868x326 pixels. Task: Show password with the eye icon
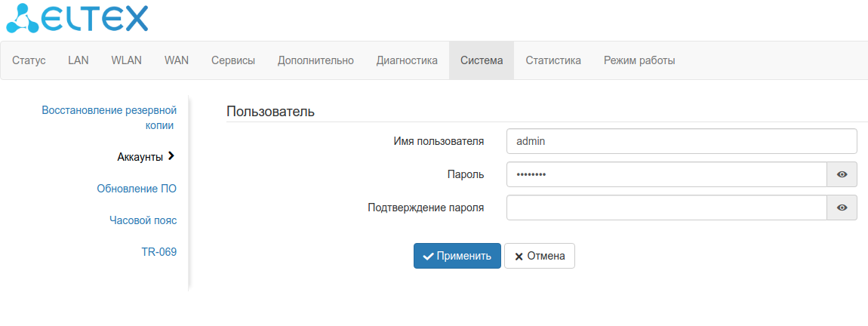[x=842, y=174]
